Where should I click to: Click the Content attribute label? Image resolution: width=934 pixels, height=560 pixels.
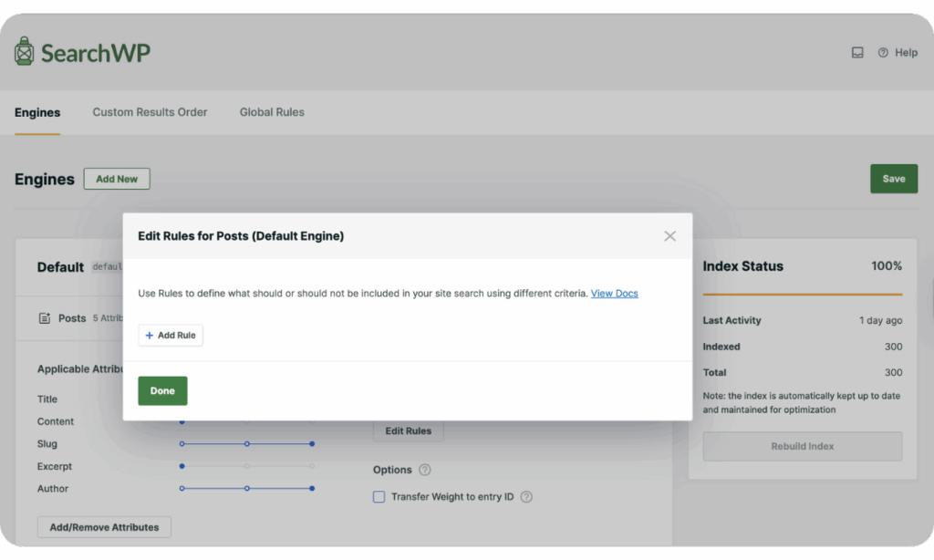(x=56, y=421)
